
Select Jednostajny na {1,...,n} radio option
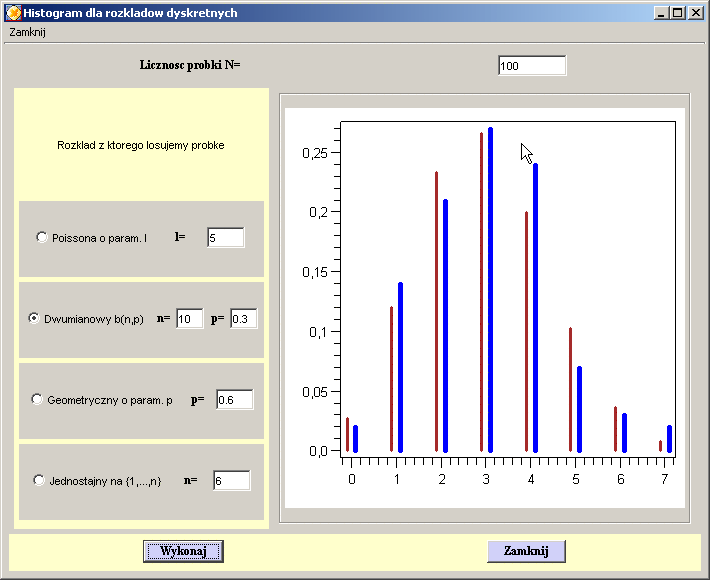(40, 480)
